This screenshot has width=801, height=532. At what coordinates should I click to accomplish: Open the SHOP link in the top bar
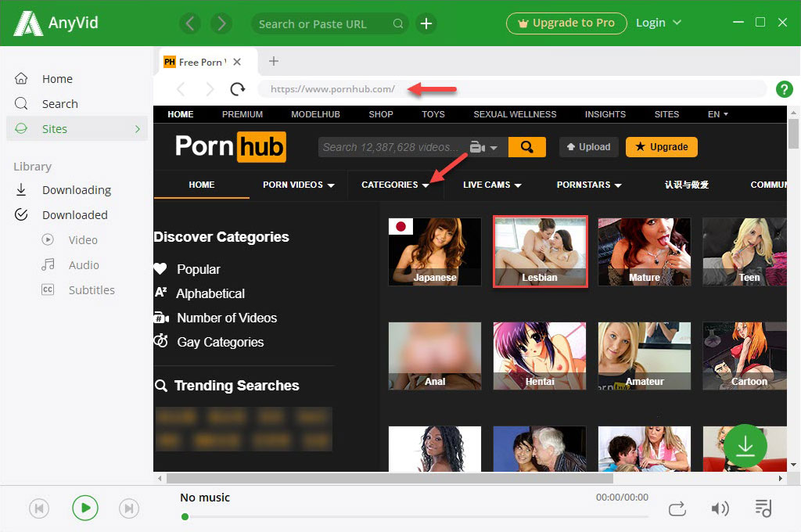[381, 114]
